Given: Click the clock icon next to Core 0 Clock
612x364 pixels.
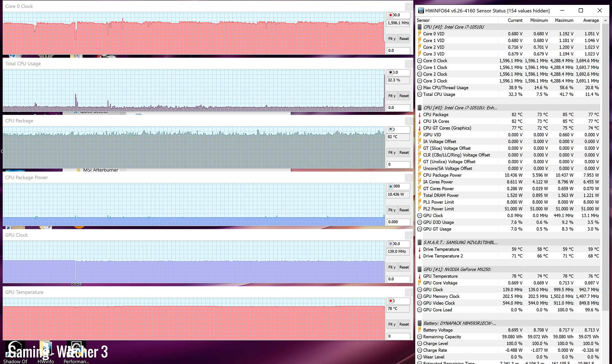Looking at the screenshot, I should (x=419, y=61).
